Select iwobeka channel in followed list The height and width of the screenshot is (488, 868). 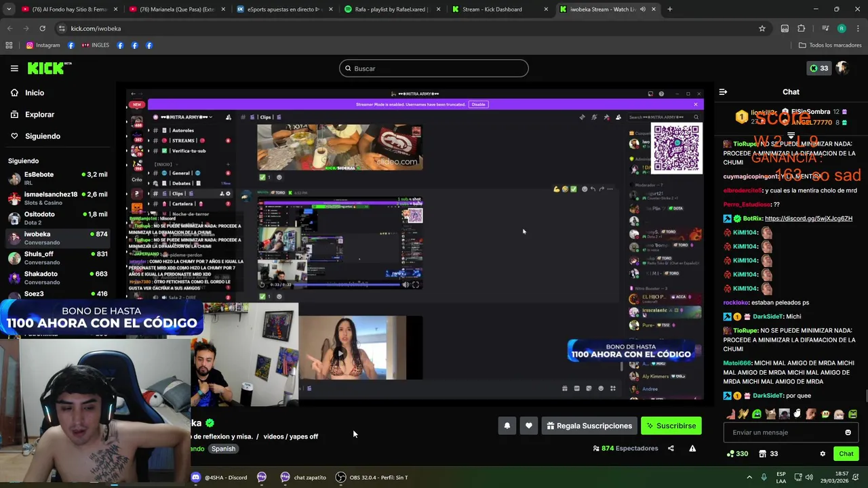point(58,238)
